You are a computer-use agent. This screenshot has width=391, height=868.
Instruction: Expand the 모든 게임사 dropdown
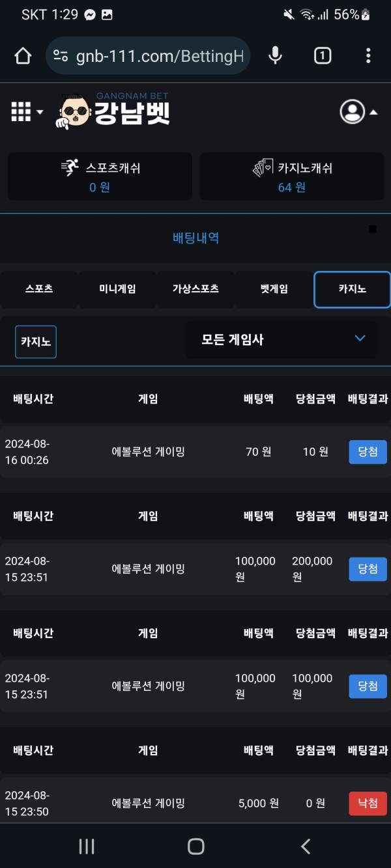[281, 339]
